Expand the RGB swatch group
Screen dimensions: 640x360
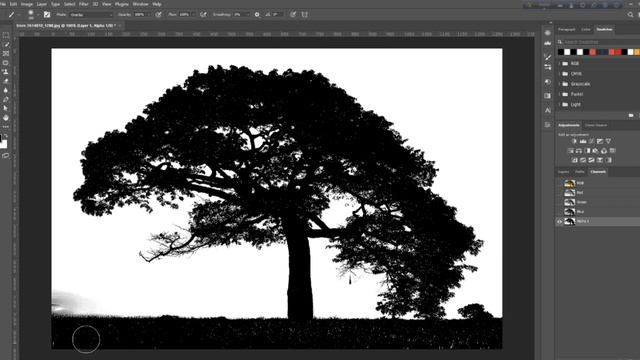click(560, 64)
